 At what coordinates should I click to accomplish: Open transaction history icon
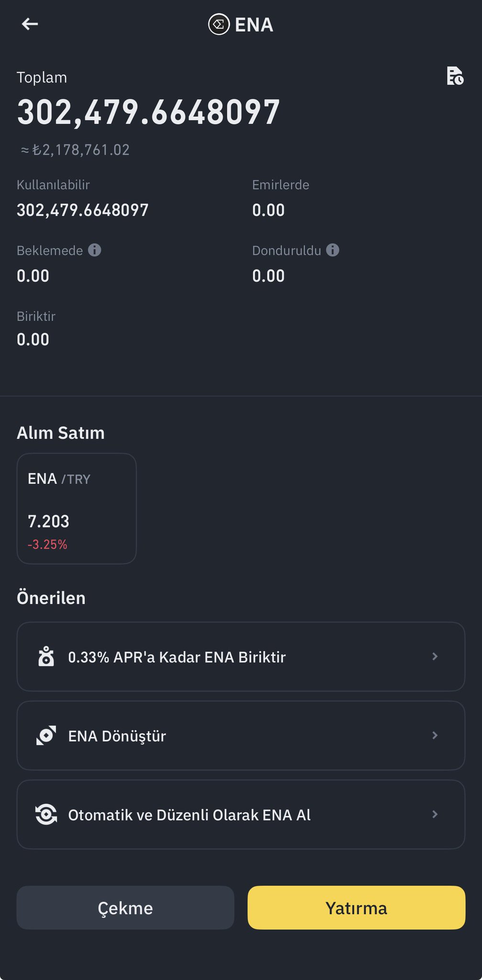[455, 76]
